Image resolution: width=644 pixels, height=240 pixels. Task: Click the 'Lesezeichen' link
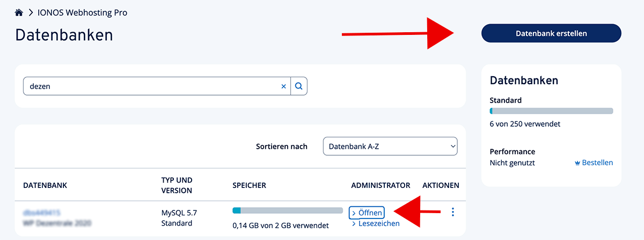point(378,223)
